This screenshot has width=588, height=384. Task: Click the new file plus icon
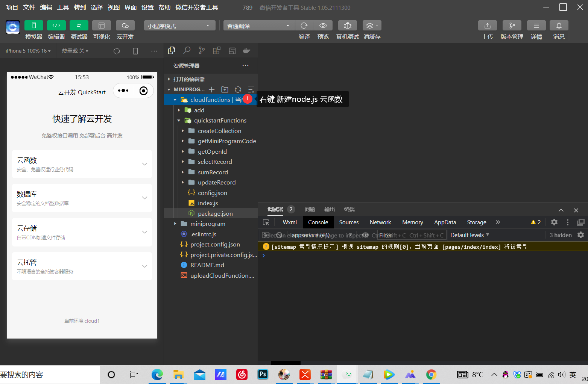[212, 89]
